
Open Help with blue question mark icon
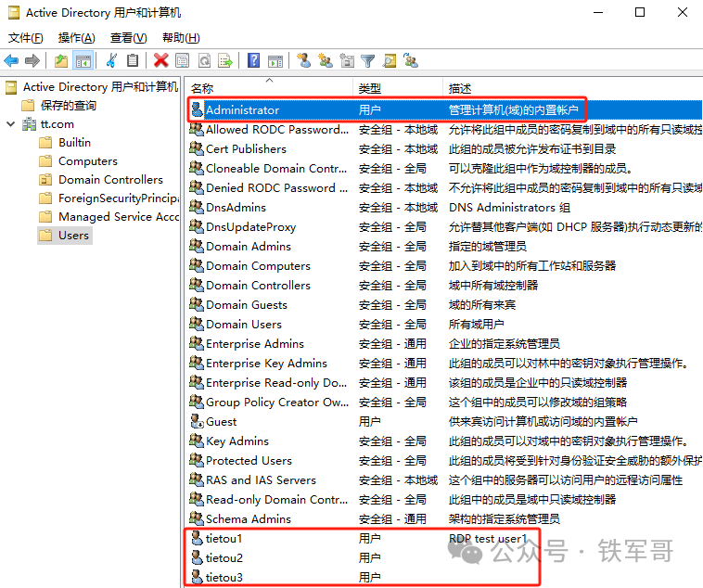click(x=253, y=60)
